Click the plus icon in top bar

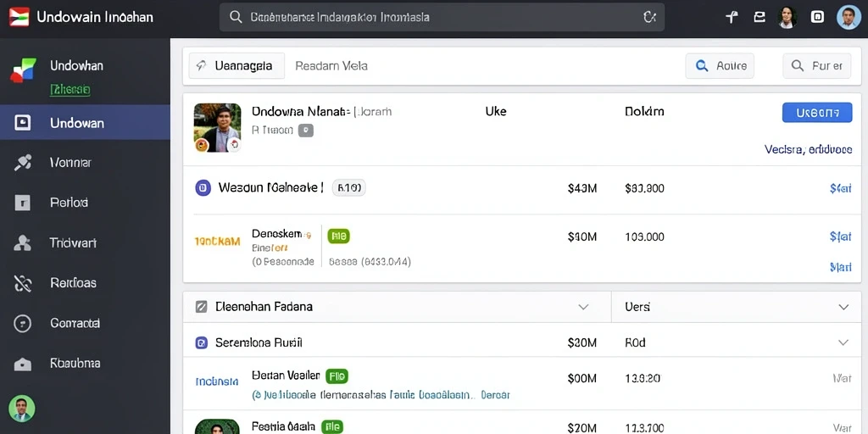tap(732, 17)
